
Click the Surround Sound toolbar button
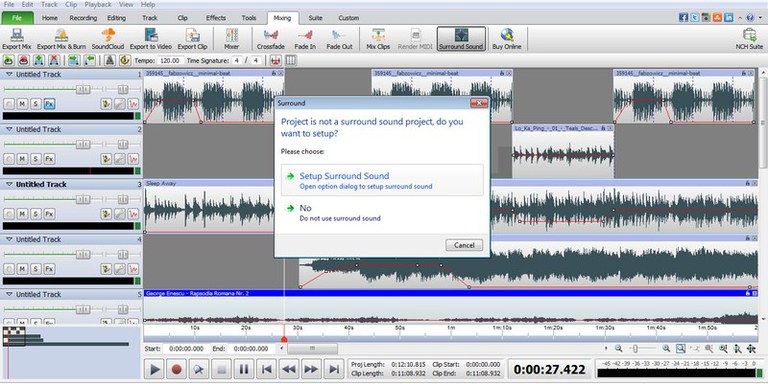pyautogui.click(x=461, y=39)
